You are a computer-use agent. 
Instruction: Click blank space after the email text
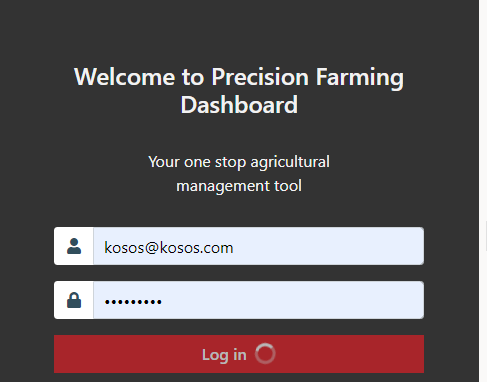tap(327, 246)
